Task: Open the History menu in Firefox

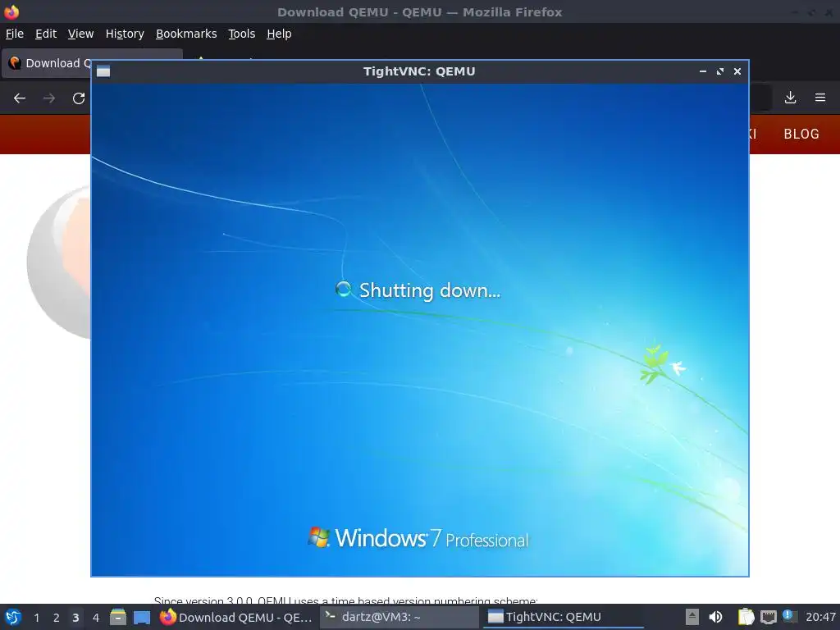Action: [x=125, y=34]
